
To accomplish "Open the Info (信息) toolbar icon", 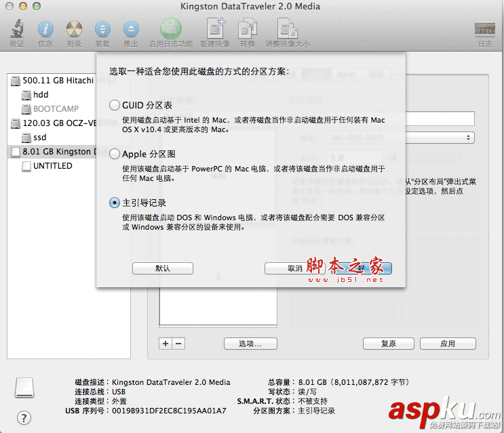I will tap(45, 29).
